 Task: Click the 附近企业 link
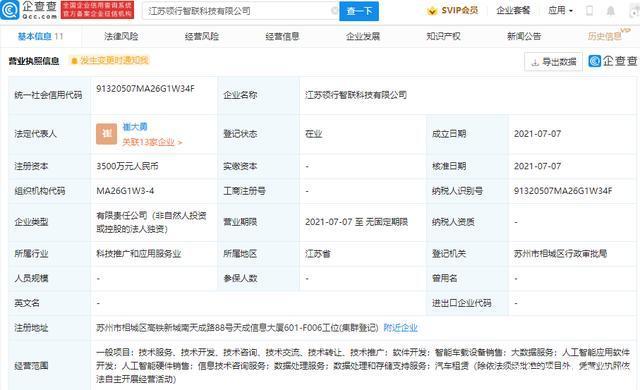pyautogui.click(x=400, y=328)
